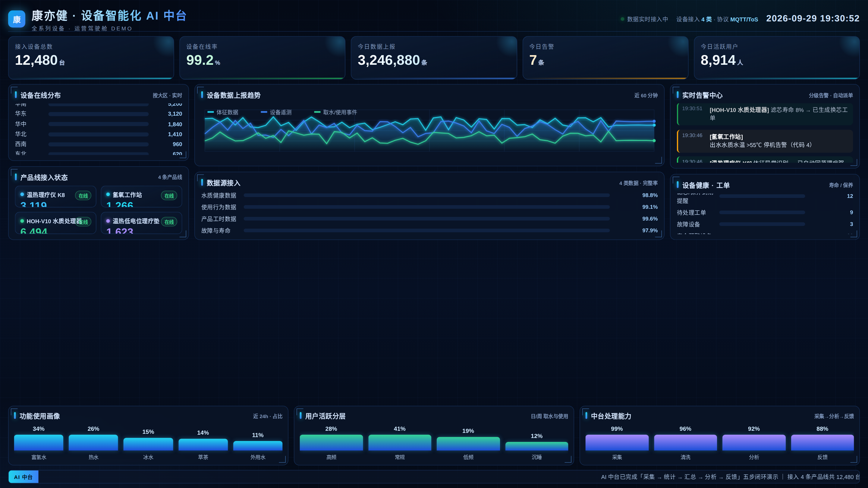Open the 今日数据上报 KPI card
Image resolution: width=868 pixels, height=488 pixels.
[x=434, y=58]
